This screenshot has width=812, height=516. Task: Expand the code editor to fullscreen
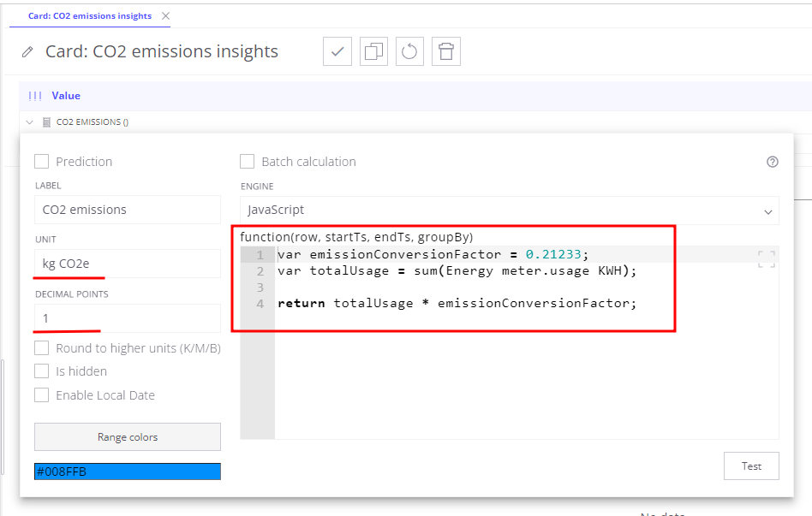767,259
